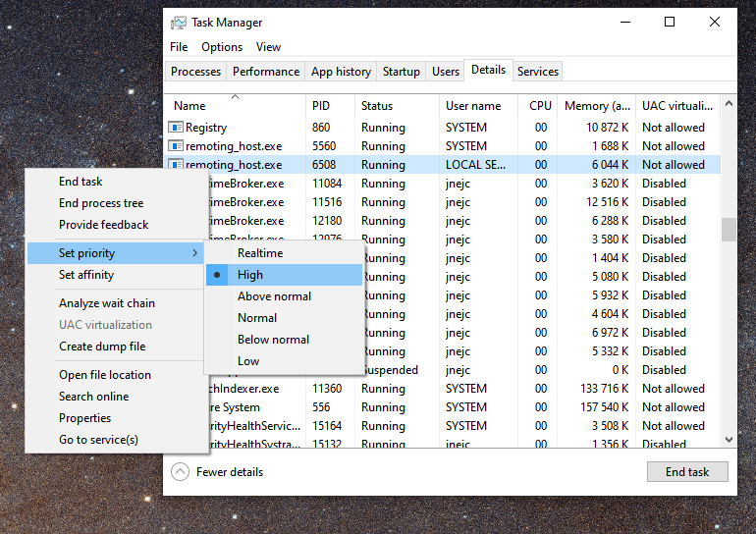756x534 pixels.
Task: Switch to the Performance tab
Action: pos(266,72)
